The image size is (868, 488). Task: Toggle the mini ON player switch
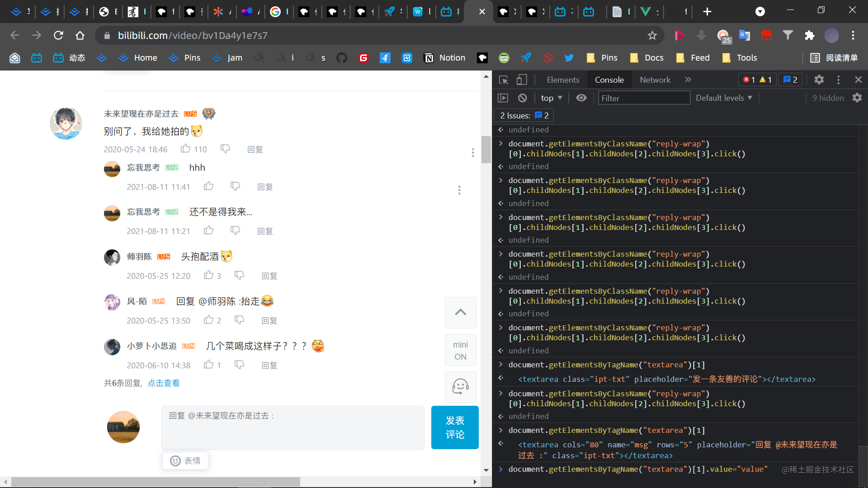click(x=460, y=350)
